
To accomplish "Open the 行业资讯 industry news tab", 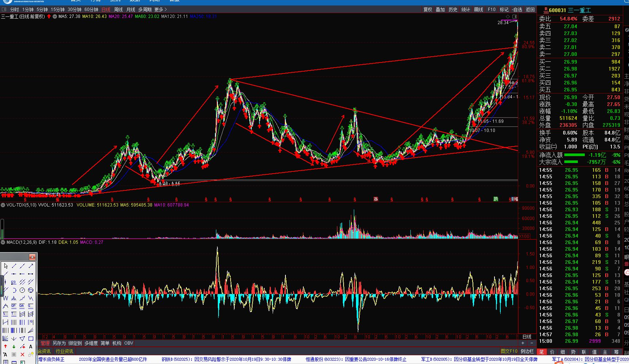I will click(x=64, y=351).
